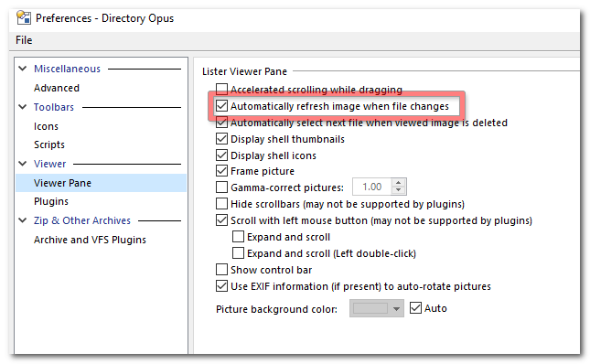Screen dimensions: 590x364
Task: Select the Viewer heading
Action: click(49, 164)
